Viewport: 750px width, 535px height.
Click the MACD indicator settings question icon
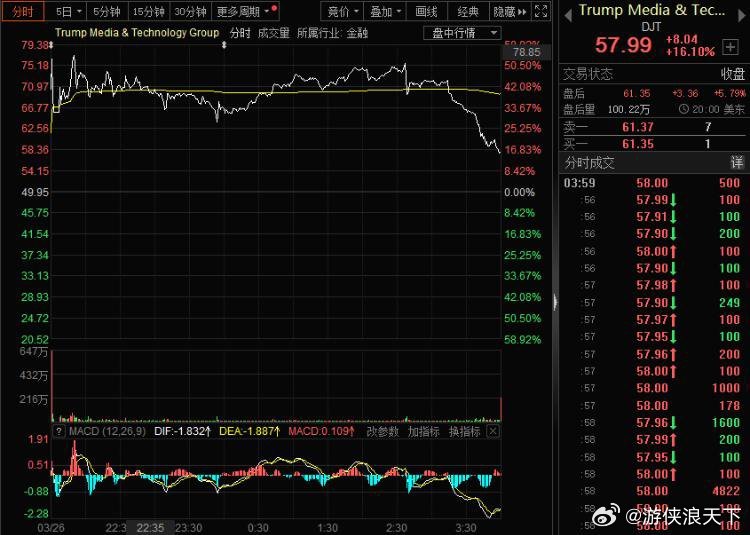(57, 432)
